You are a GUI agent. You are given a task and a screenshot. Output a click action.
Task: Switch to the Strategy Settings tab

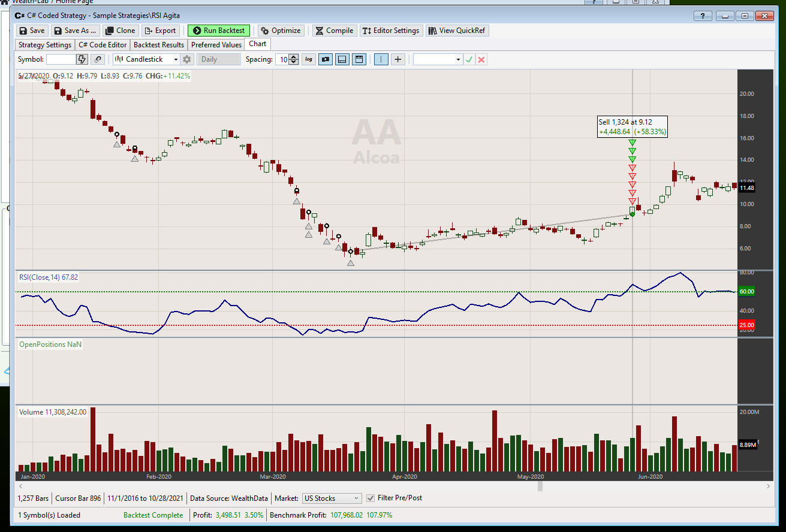pyautogui.click(x=45, y=45)
